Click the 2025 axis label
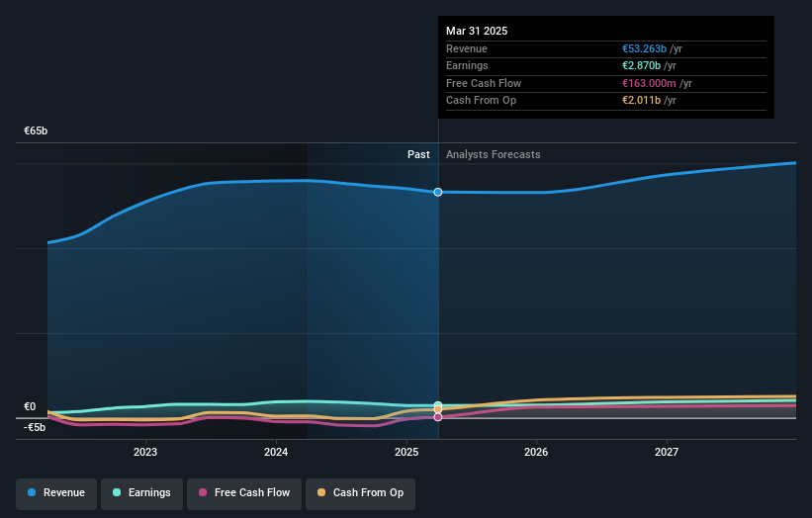The height and width of the screenshot is (518, 812). (x=406, y=453)
